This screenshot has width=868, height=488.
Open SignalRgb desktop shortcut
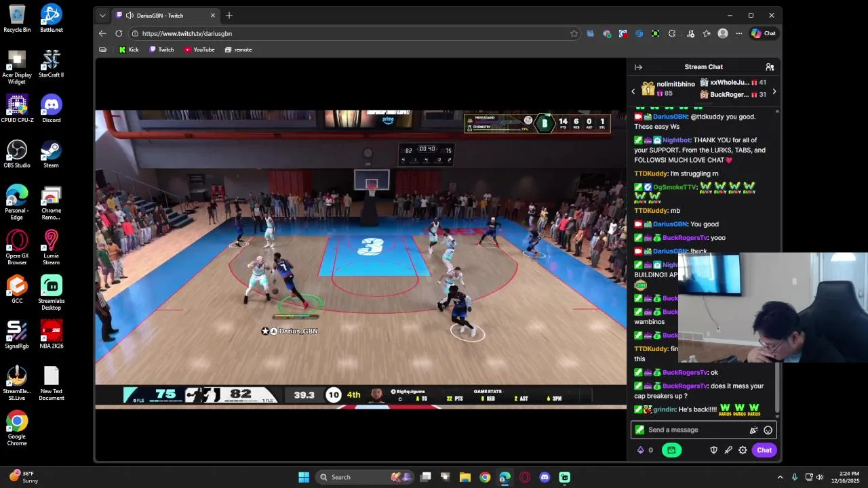17,335
